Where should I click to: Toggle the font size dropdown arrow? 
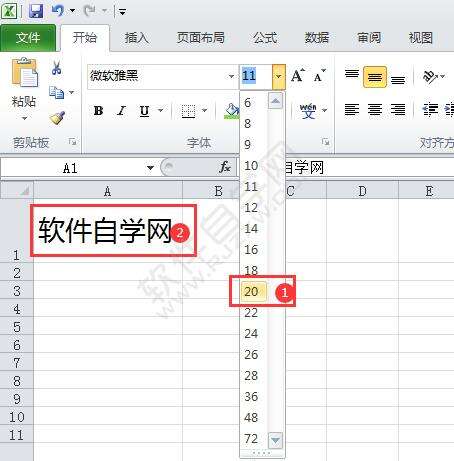tap(279, 77)
